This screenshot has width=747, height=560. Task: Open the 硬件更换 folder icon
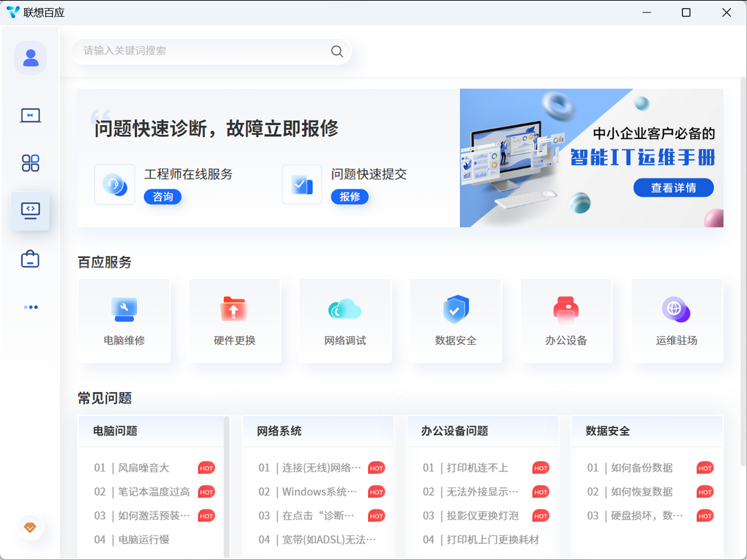pos(234,308)
